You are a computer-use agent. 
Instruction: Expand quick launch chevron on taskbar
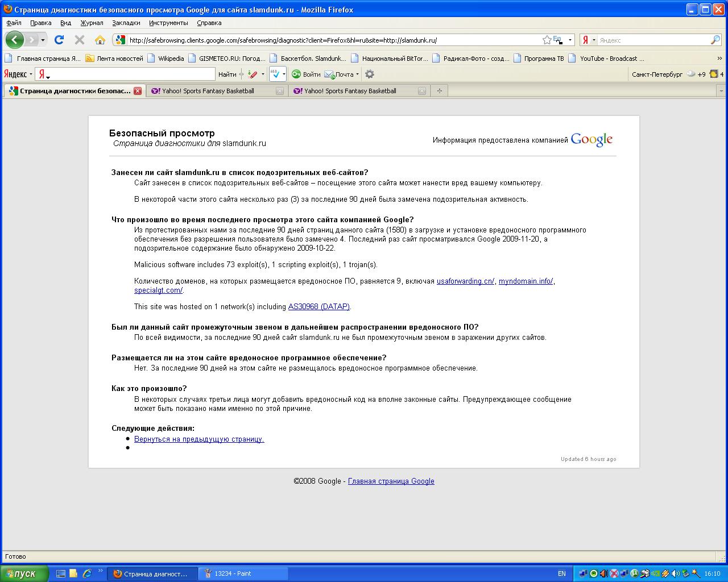coord(101,571)
